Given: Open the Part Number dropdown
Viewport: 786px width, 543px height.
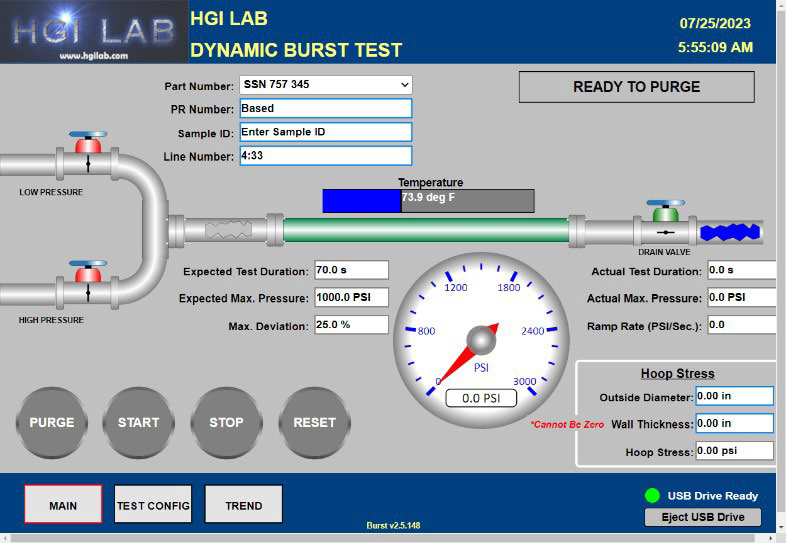Looking at the screenshot, I should (x=326, y=85).
